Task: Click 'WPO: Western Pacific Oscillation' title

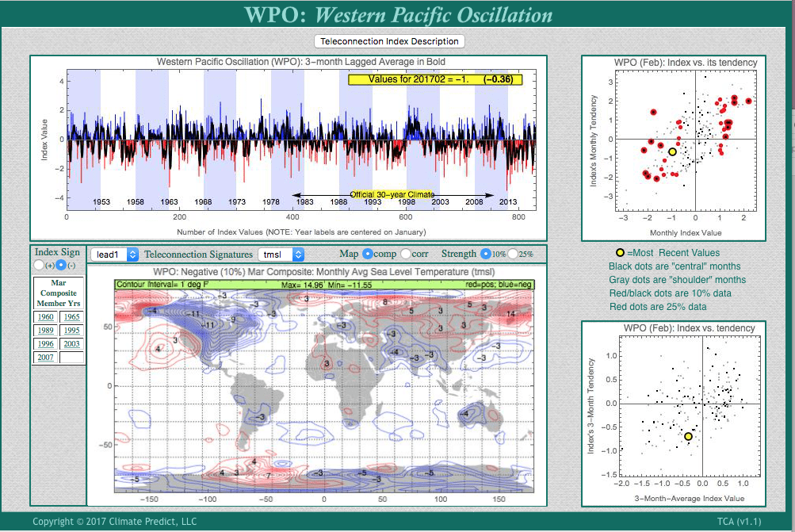Action: coord(398,15)
